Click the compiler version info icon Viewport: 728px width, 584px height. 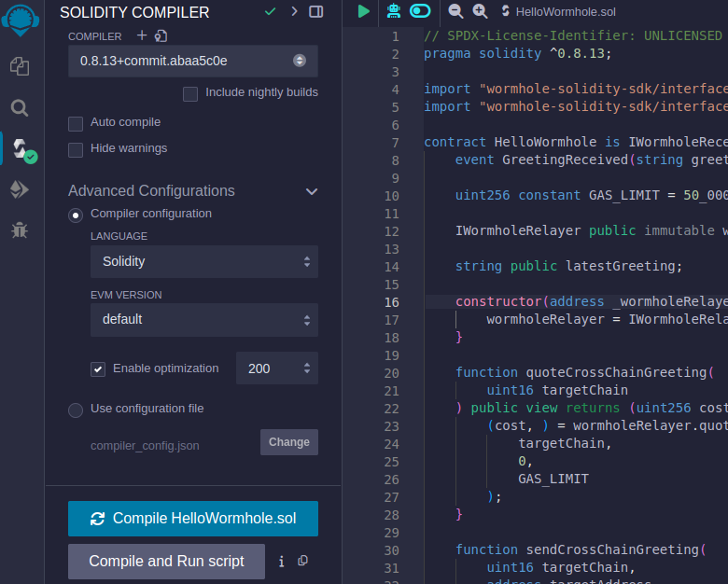pos(161,35)
